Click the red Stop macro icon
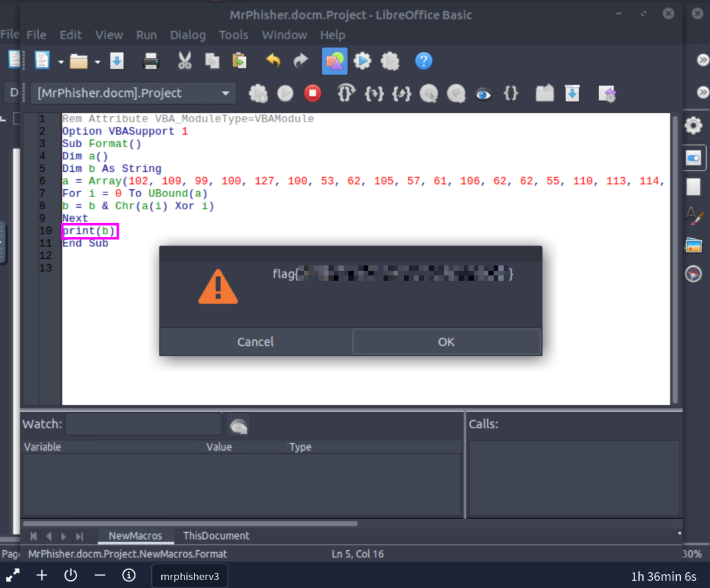This screenshot has width=710, height=588. (x=313, y=94)
